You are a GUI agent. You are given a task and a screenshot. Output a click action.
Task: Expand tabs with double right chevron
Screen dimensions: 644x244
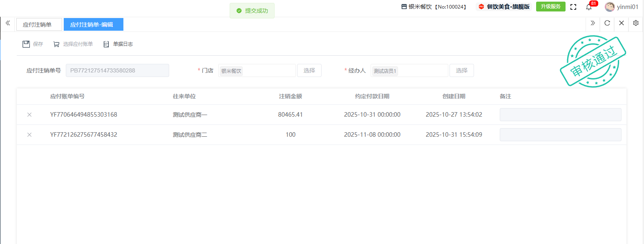pyautogui.click(x=593, y=23)
